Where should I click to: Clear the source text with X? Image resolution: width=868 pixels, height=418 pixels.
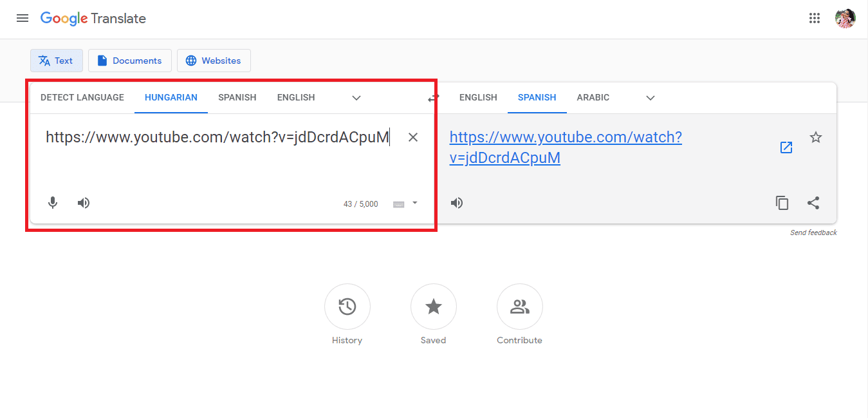coord(413,137)
